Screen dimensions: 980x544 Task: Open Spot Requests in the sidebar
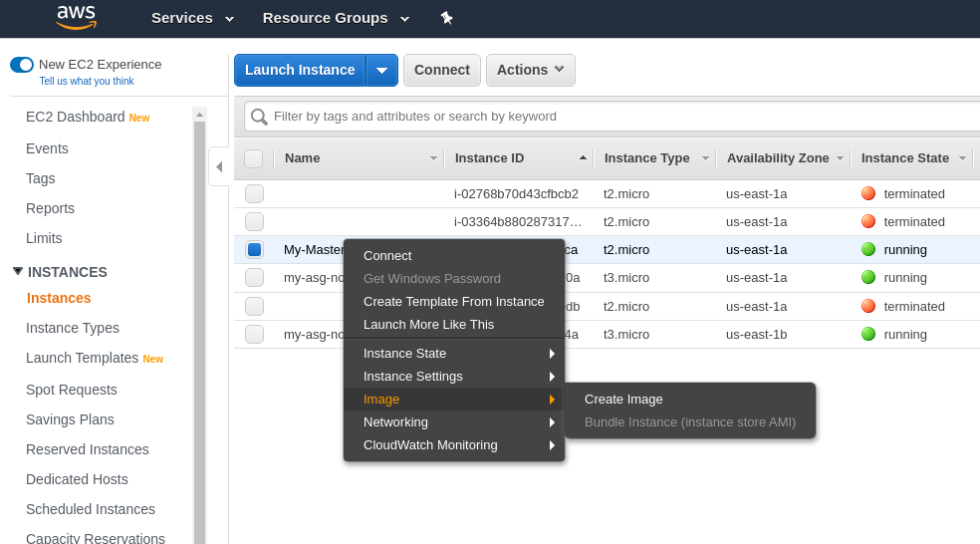[72, 390]
